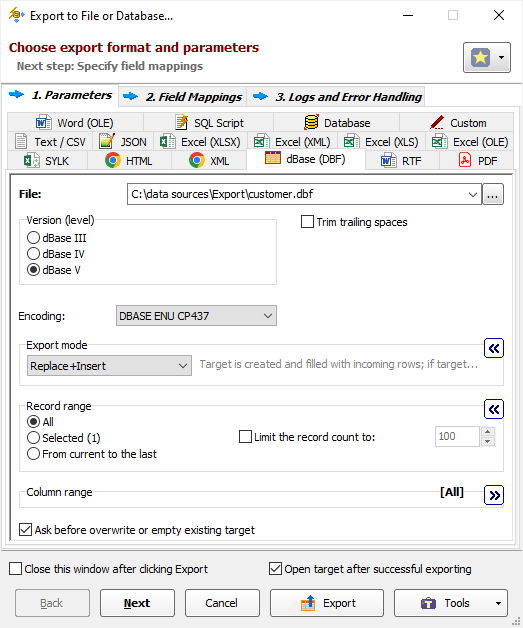Click the Text / CSV document icon
The height and width of the screenshot is (628, 523).
pos(21,141)
